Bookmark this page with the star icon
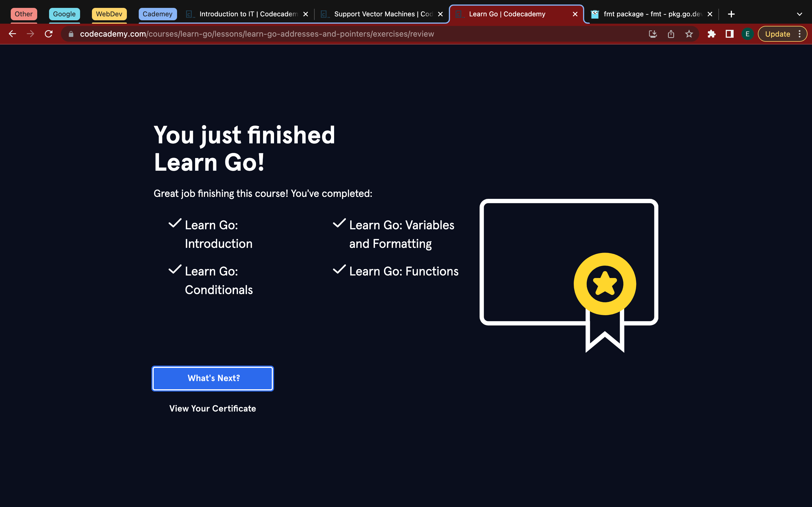Screen dimensions: 812x507 pos(689,34)
